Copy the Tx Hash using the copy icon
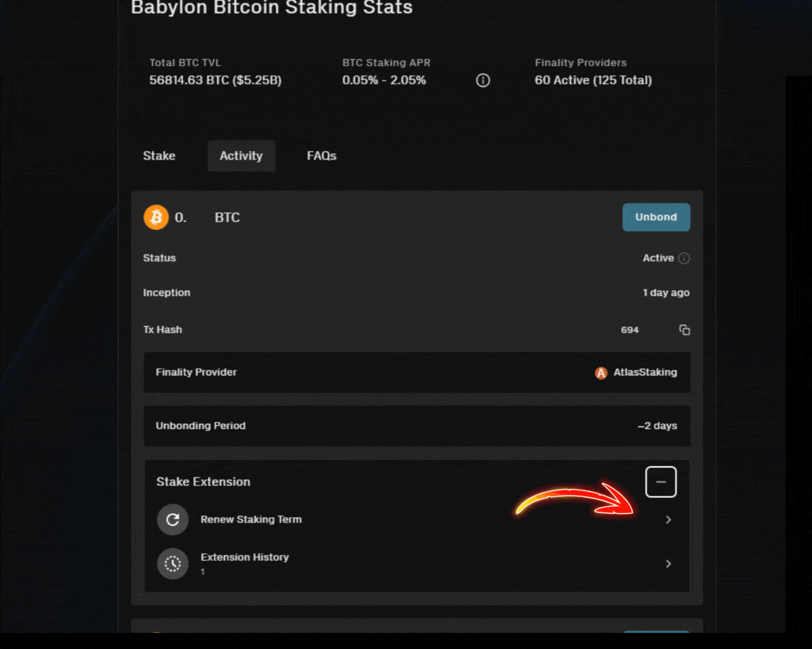Image resolution: width=812 pixels, height=649 pixels. (684, 329)
